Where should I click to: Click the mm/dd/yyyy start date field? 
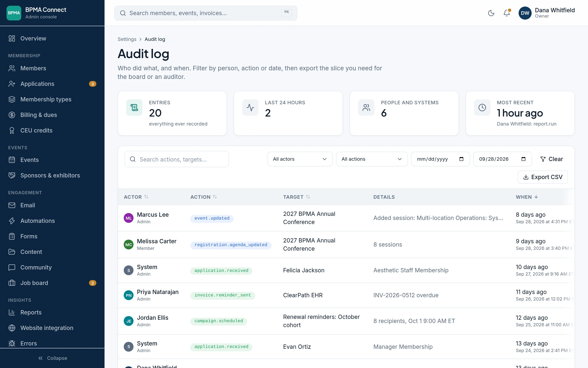tap(440, 159)
